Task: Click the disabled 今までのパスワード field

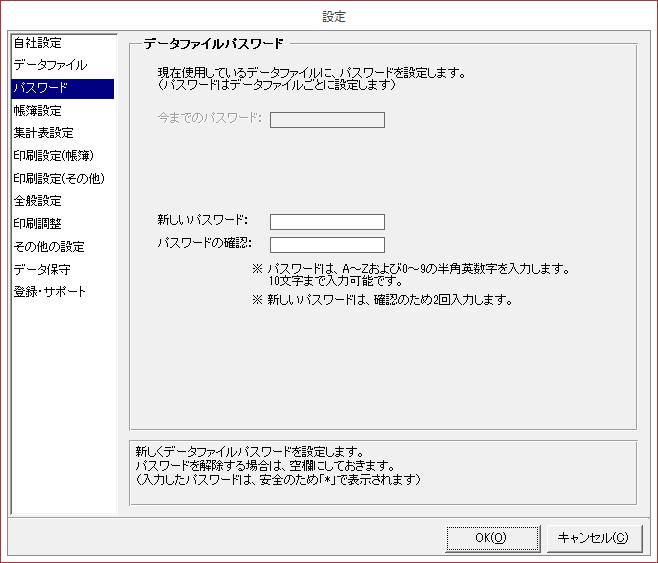Action: click(327, 120)
